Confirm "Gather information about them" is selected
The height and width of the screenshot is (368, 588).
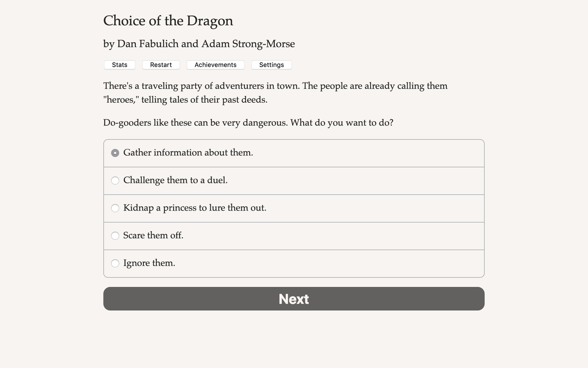[x=115, y=153]
